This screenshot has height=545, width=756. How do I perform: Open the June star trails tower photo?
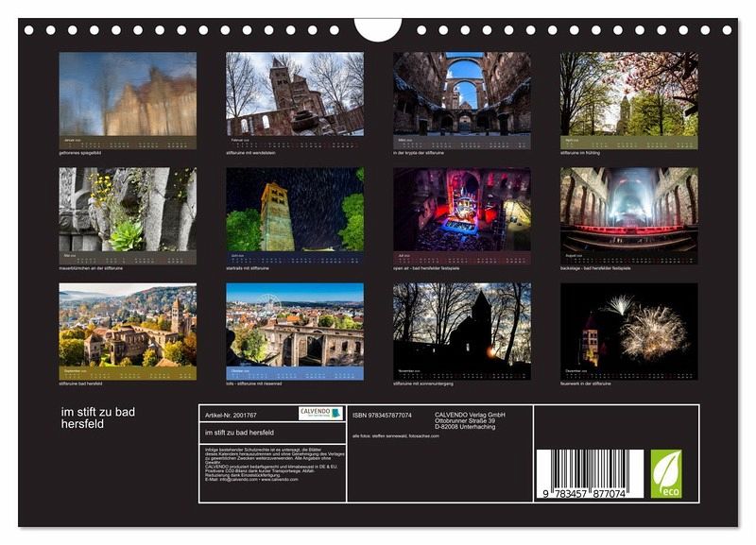coord(295,209)
